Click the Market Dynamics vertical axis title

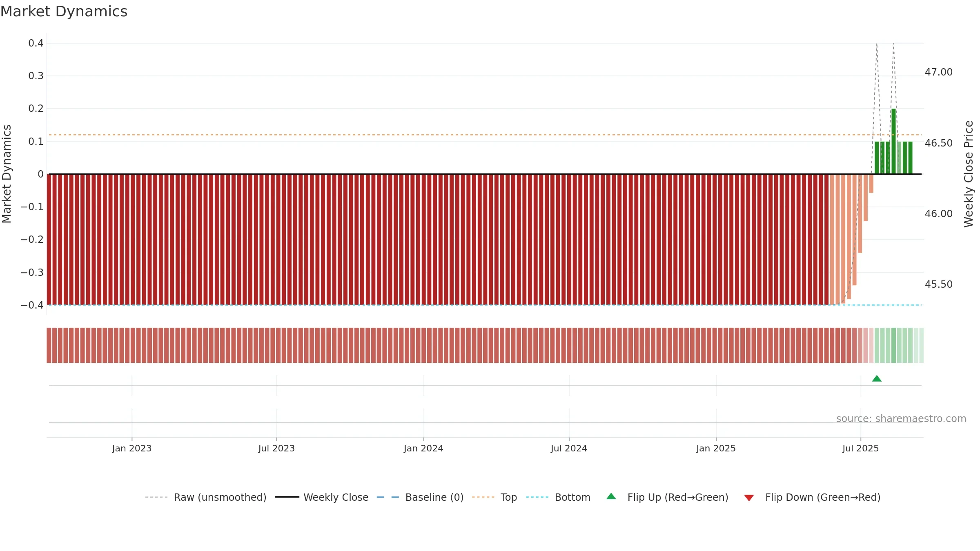(7, 174)
